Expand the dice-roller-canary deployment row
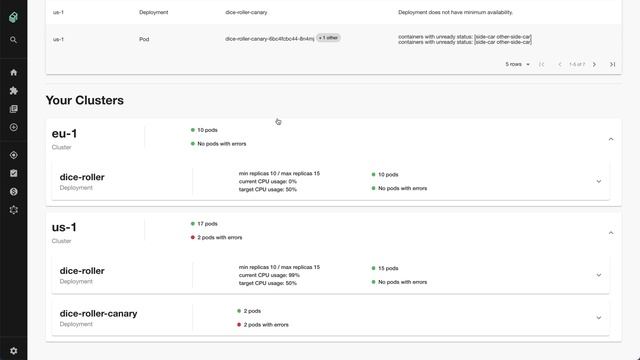Screen dimensions: 640x360 coord(598,318)
